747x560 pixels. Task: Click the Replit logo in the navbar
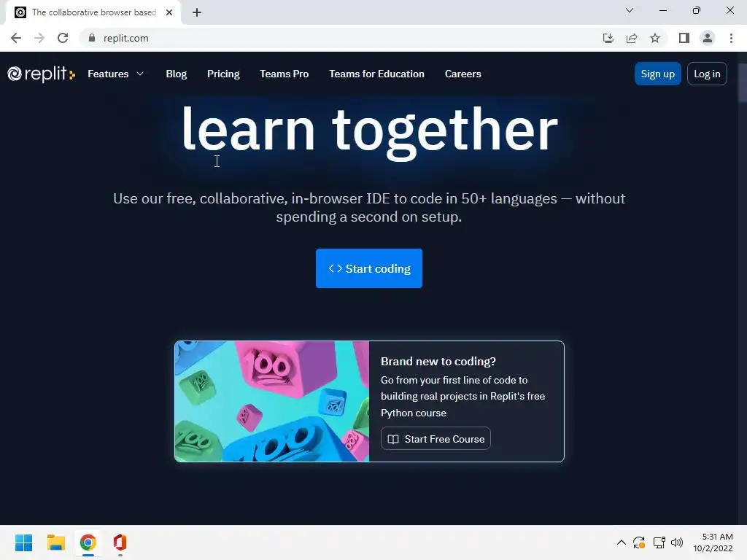41,74
